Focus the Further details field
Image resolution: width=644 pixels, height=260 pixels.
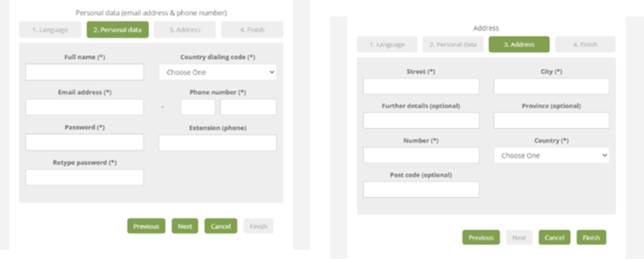tap(421, 121)
